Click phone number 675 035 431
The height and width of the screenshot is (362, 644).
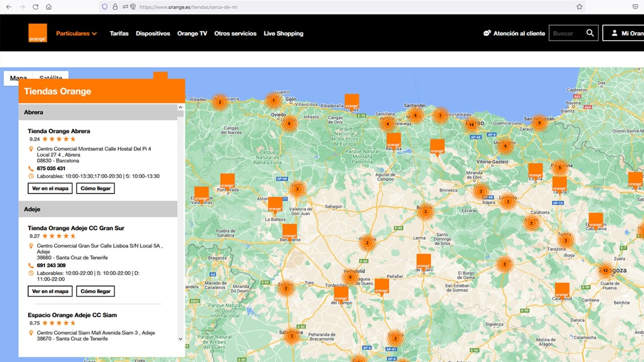51,168
